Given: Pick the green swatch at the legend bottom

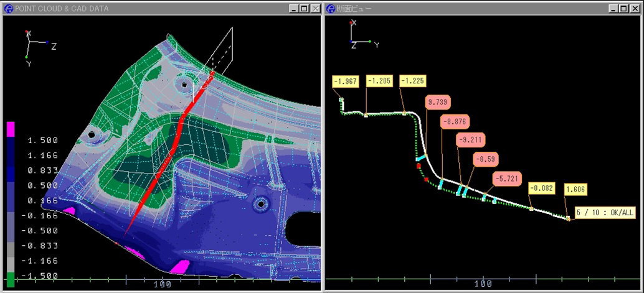Looking at the screenshot, I should 10,279.
